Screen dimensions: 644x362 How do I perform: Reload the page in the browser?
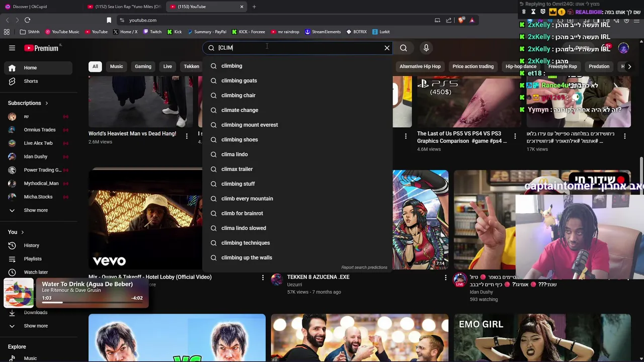[x=28, y=20]
